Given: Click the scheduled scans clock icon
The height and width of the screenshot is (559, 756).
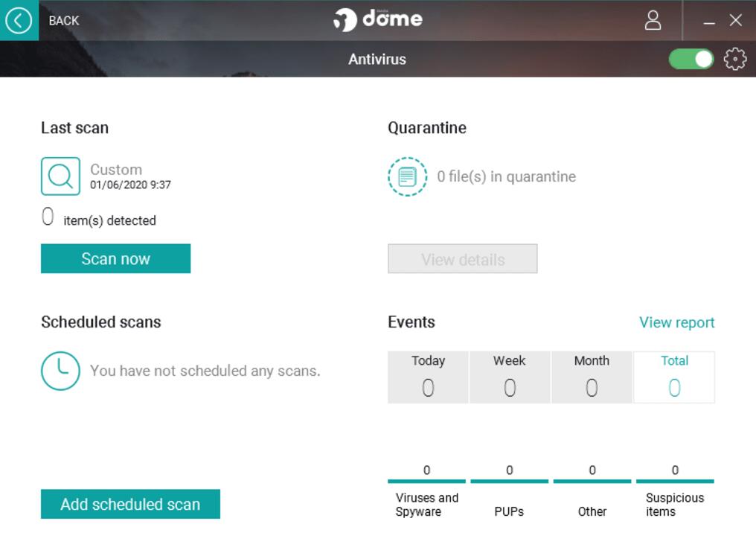Looking at the screenshot, I should coord(60,371).
